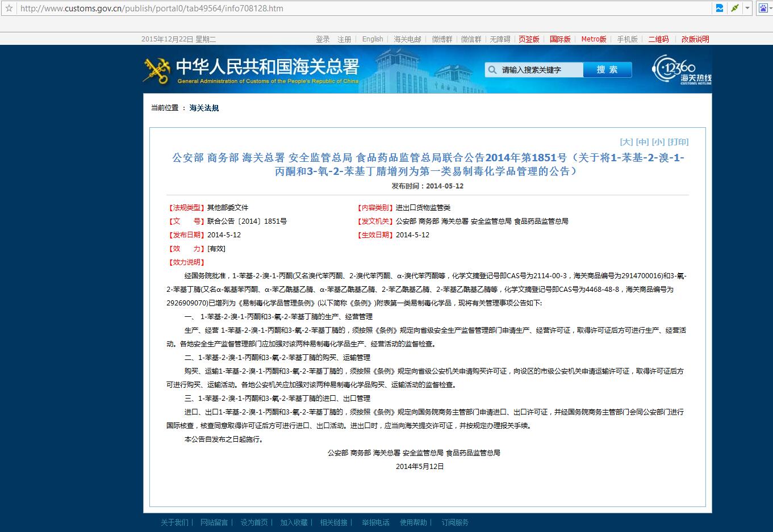
Task: Click the 搜索 search button
Action: click(x=607, y=70)
